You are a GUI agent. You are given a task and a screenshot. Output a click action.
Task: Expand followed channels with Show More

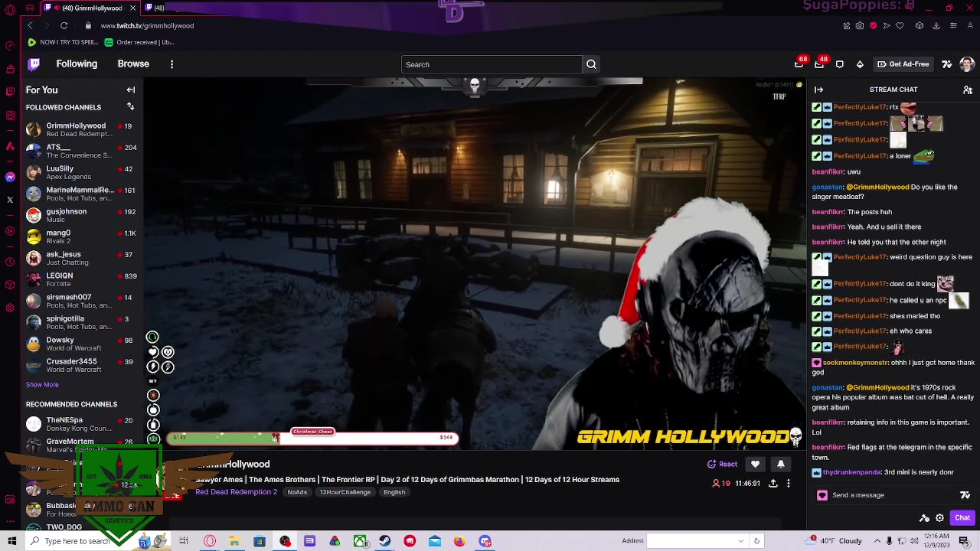tap(42, 384)
